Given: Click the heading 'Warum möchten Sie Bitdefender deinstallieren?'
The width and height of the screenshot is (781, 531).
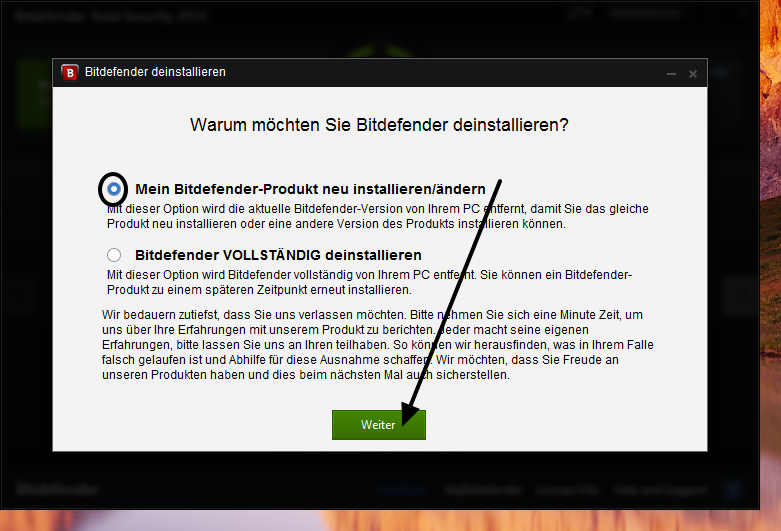Looking at the screenshot, I should (x=379, y=125).
